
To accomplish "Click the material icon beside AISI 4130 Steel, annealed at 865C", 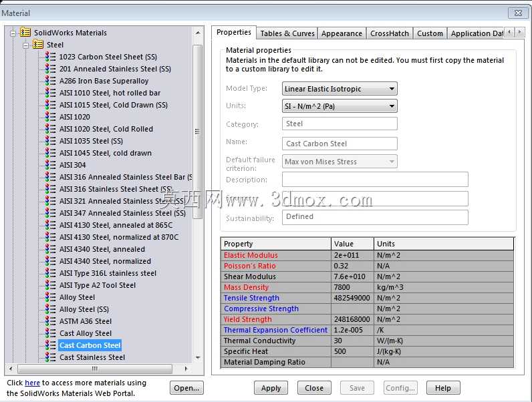I will pos(51,225).
